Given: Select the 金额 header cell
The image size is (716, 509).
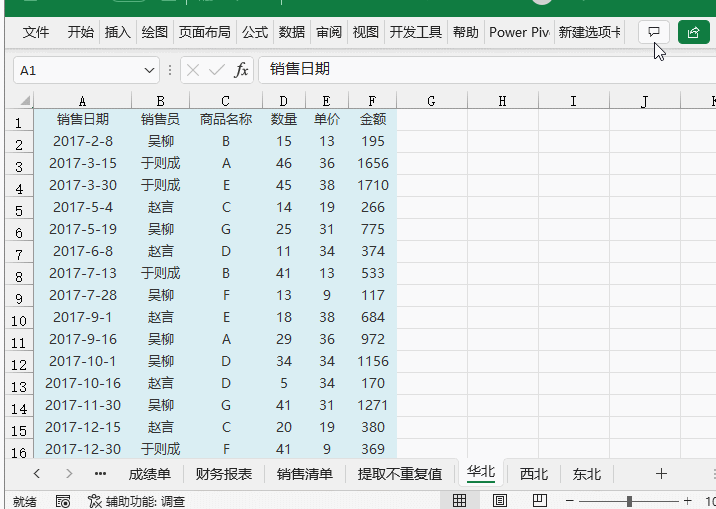Looking at the screenshot, I should [x=373, y=120].
